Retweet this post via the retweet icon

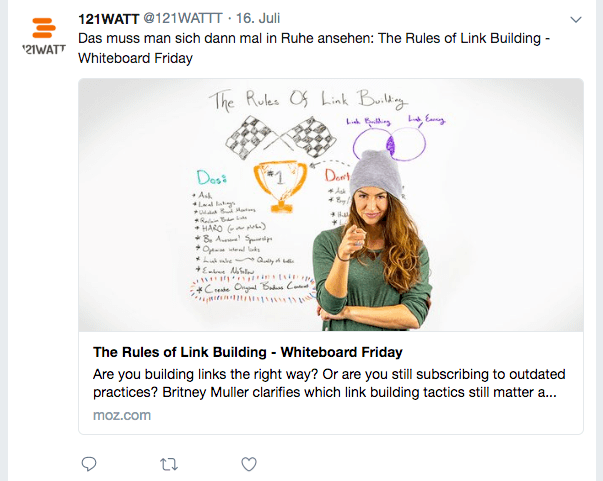click(x=169, y=464)
